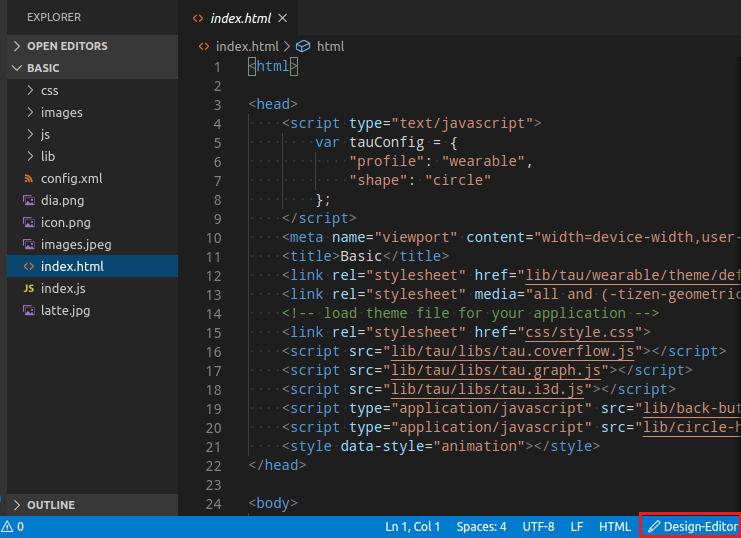This screenshot has height=538, width=741.
Task: Open dia.png image file
Action: point(64,200)
